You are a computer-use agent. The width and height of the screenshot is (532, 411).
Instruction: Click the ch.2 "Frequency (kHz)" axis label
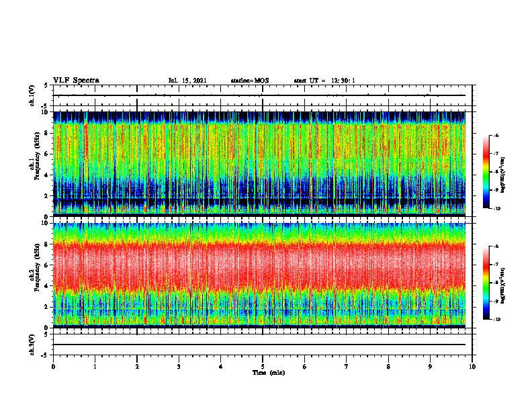[x=37, y=267]
